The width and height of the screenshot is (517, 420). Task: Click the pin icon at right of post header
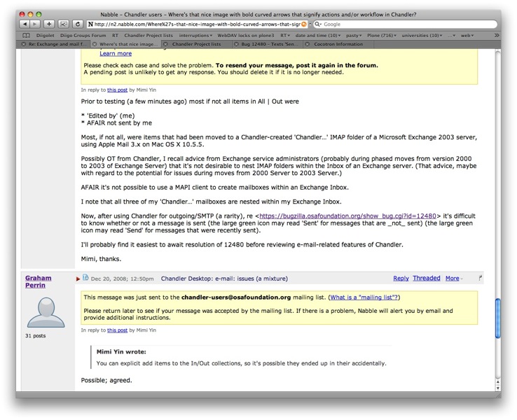pyautogui.click(x=481, y=279)
